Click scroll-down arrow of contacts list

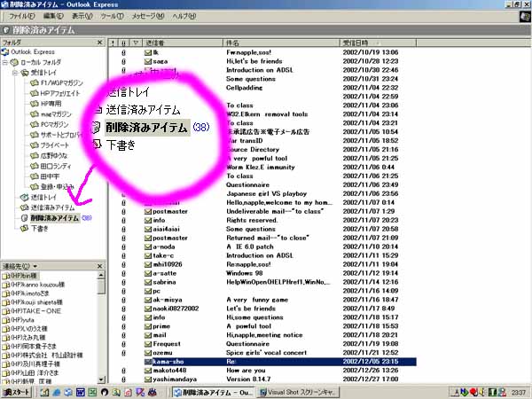(x=101, y=380)
